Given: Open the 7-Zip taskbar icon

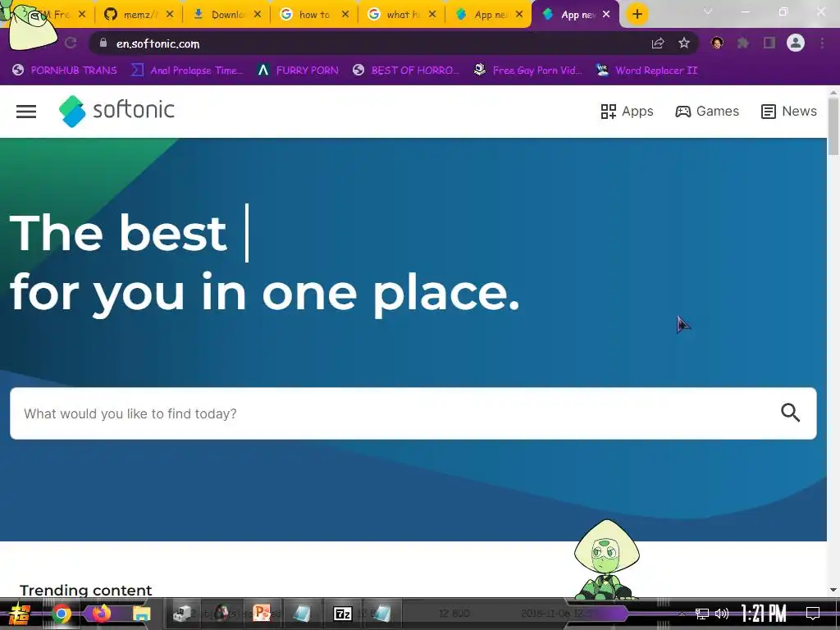Looking at the screenshot, I should [342, 614].
